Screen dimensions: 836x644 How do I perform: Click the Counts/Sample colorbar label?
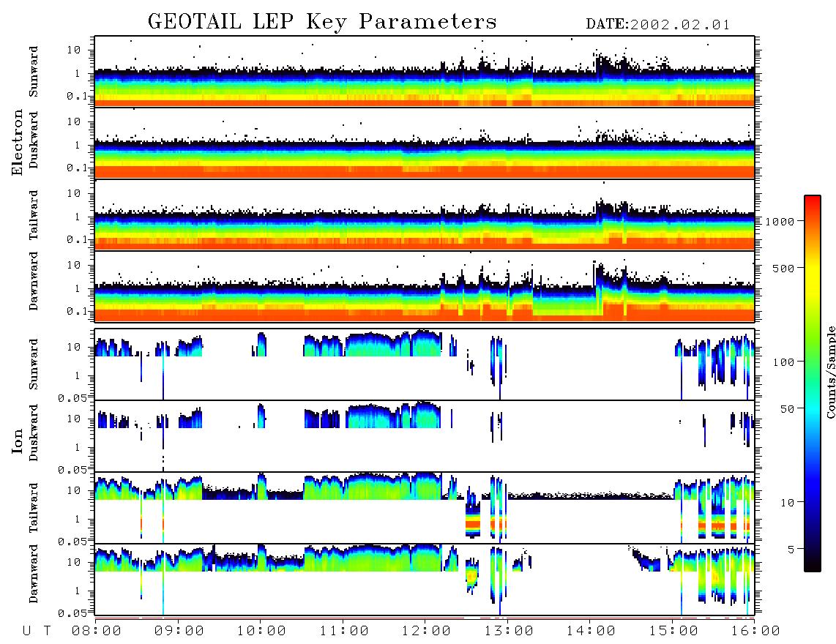click(x=830, y=372)
